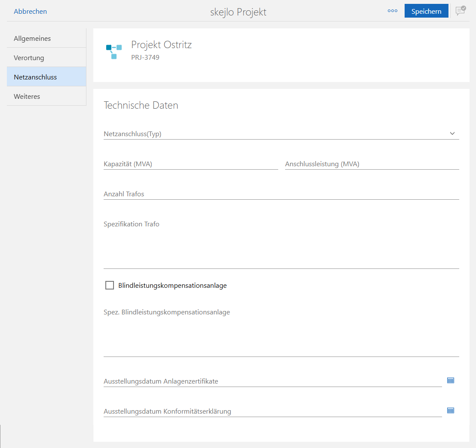Image resolution: width=476 pixels, height=448 pixels.
Task: Open calendar picker for Ausstellungsdatum Anlagenzertifikate
Action: pyautogui.click(x=450, y=381)
